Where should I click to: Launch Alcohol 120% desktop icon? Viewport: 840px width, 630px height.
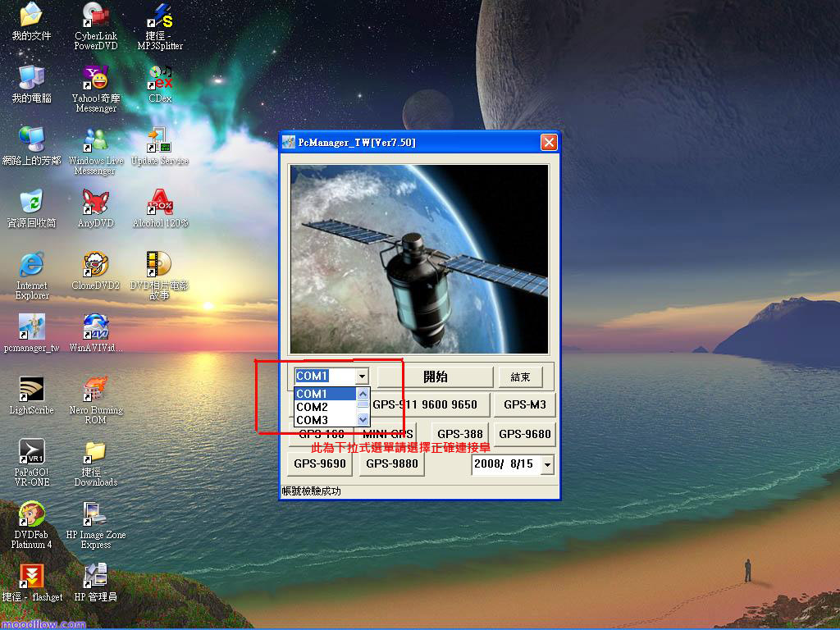point(159,203)
